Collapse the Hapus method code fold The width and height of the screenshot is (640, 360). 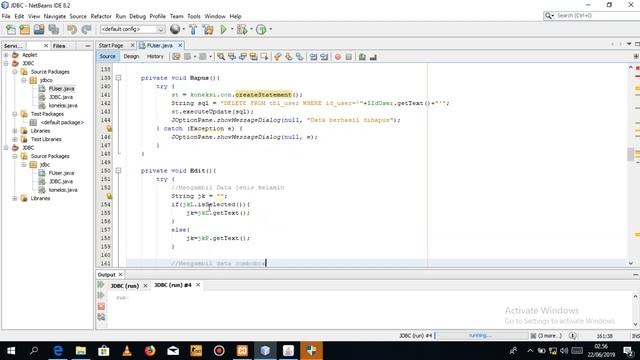[118, 78]
